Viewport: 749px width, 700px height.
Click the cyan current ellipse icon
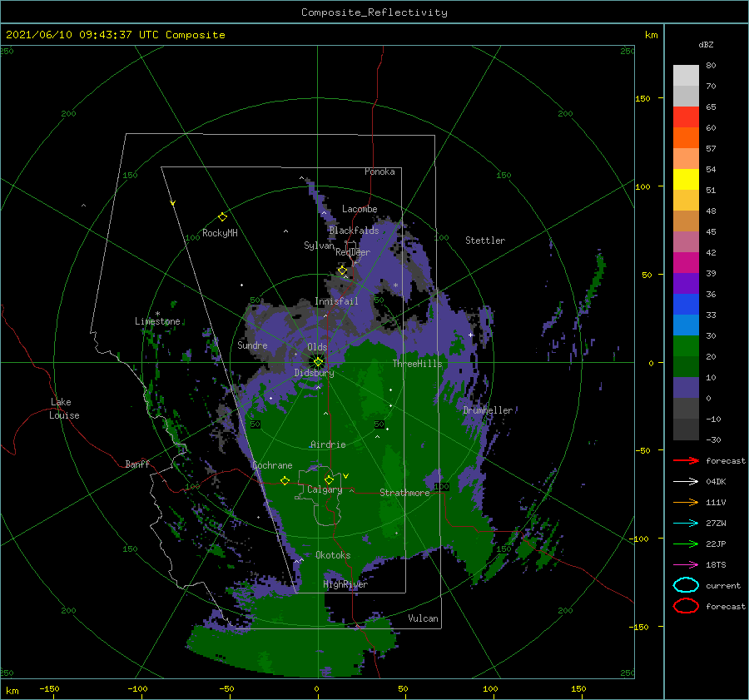coord(686,585)
